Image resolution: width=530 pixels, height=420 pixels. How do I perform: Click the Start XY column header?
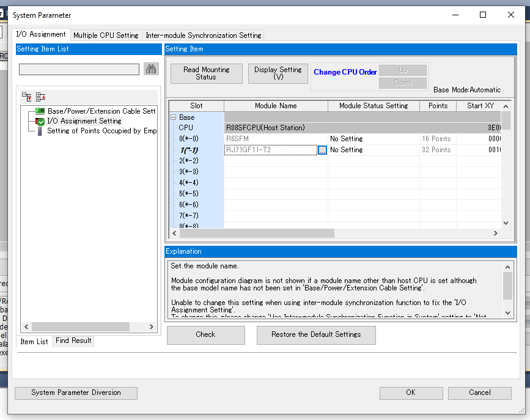click(x=479, y=106)
